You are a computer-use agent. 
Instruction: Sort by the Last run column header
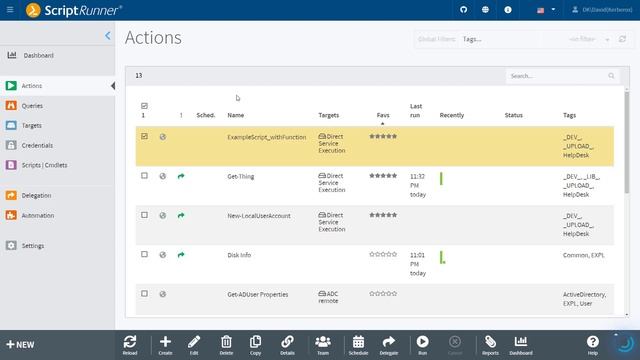[416, 111]
